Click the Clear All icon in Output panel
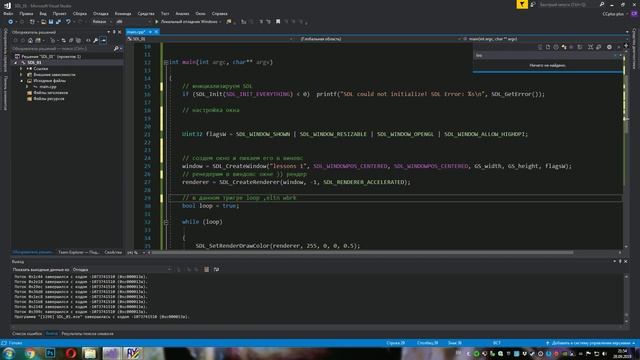640x360 pixels. [x=207, y=269]
